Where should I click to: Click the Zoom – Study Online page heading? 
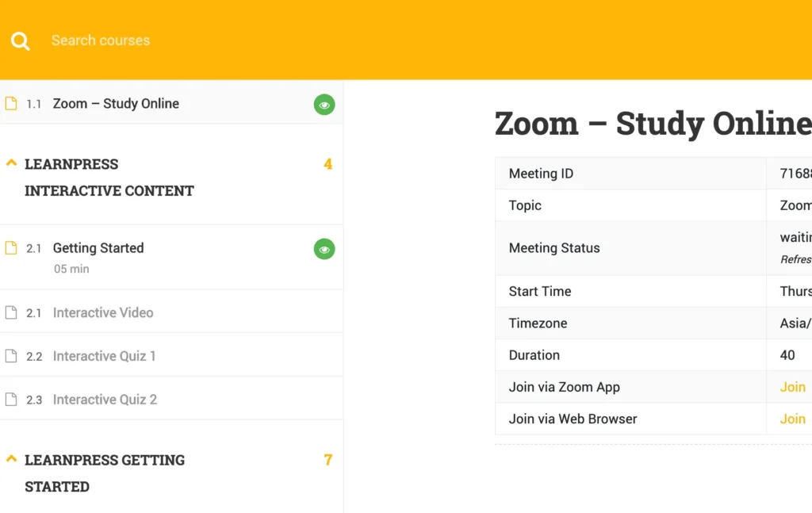tap(653, 124)
